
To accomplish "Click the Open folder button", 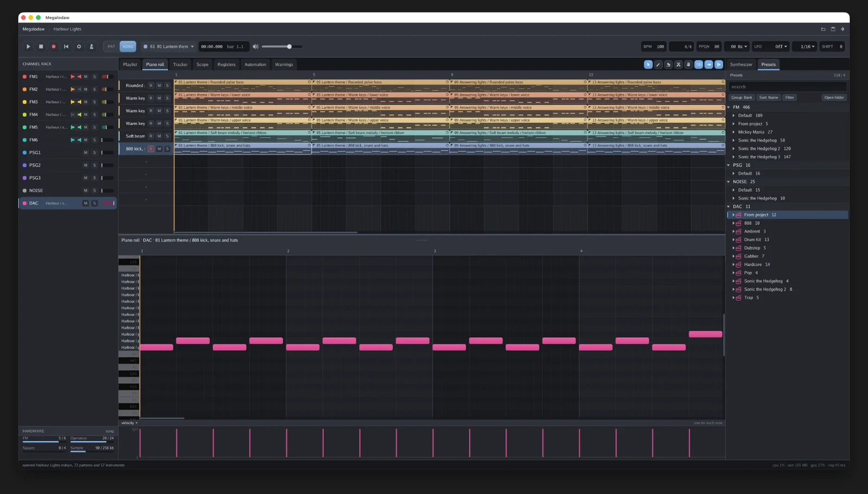I will 834,98.
